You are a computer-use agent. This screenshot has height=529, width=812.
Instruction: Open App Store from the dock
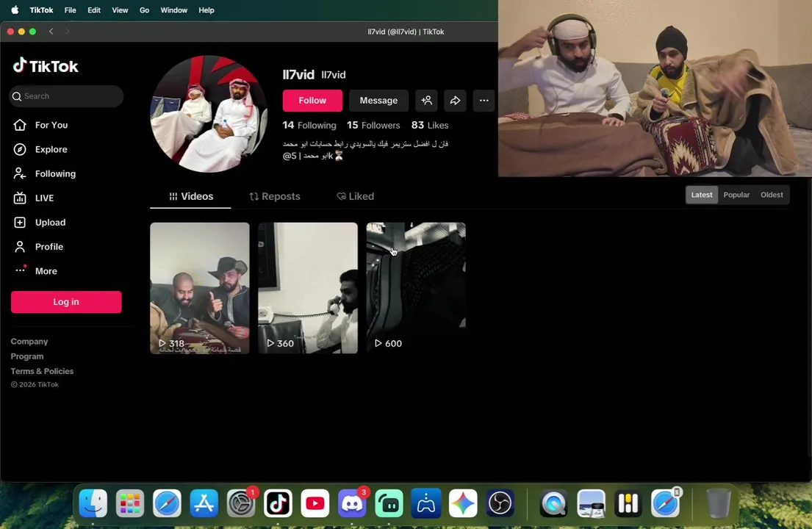(204, 503)
